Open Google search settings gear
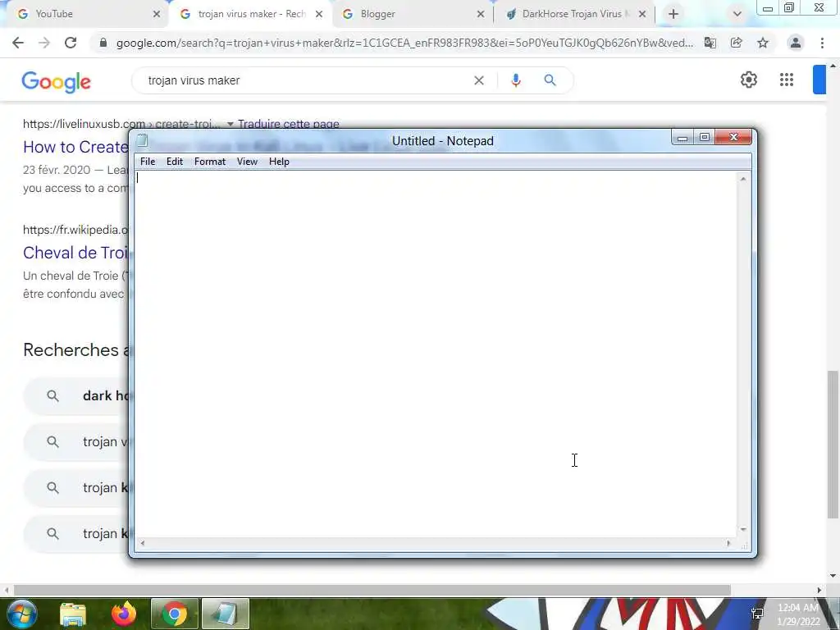 [x=748, y=80]
